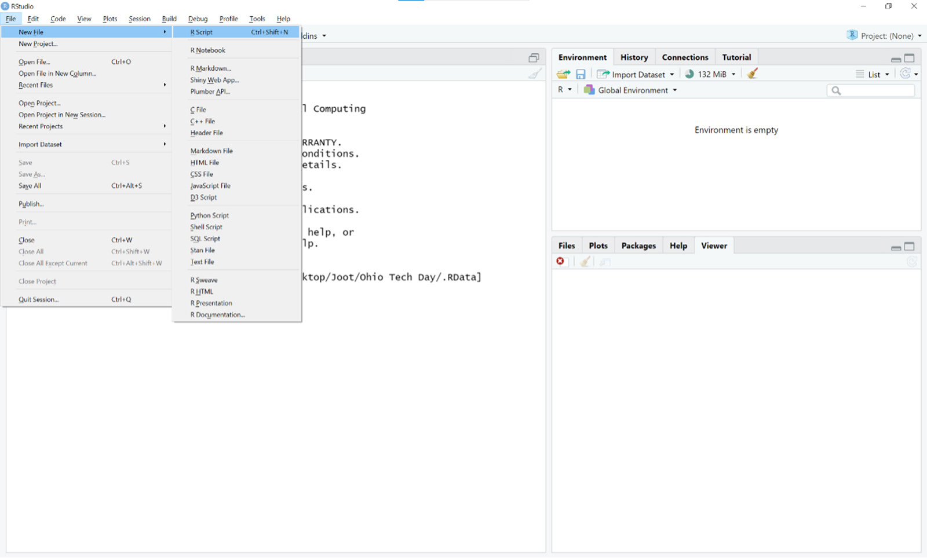Click the red remove viewer item icon

pyautogui.click(x=560, y=261)
